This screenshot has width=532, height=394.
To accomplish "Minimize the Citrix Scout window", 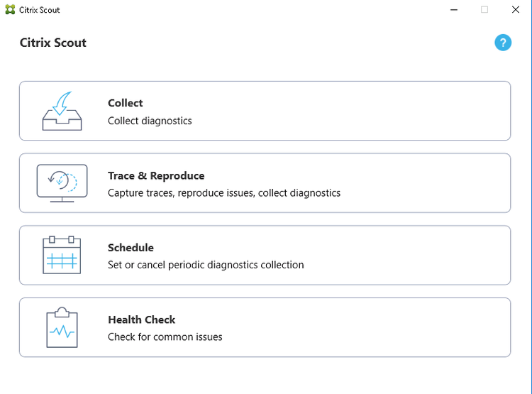I will pos(454,10).
